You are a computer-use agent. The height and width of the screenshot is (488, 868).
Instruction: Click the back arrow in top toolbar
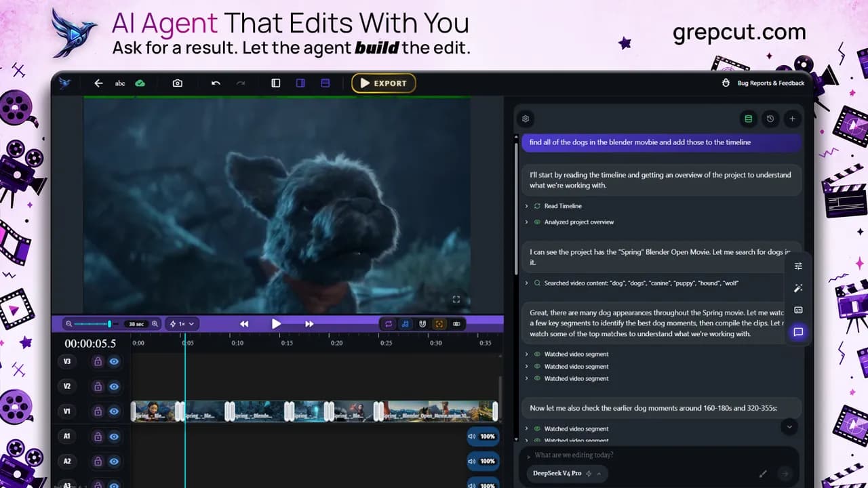pos(98,83)
